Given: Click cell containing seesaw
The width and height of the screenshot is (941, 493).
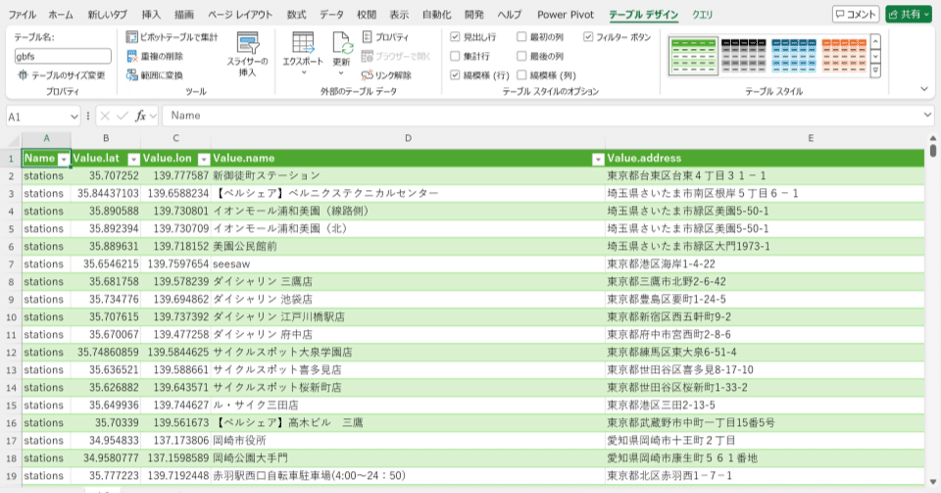Looking at the screenshot, I should click(x=408, y=264).
